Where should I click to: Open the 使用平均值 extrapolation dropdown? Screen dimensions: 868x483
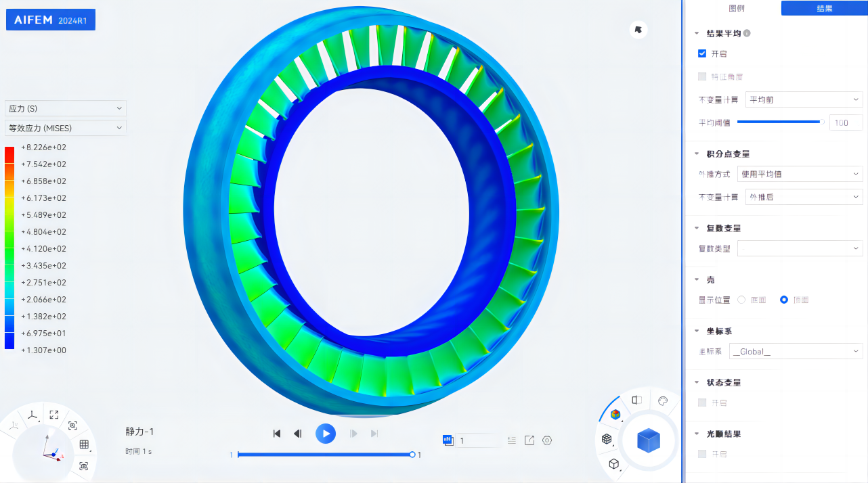(800, 174)
